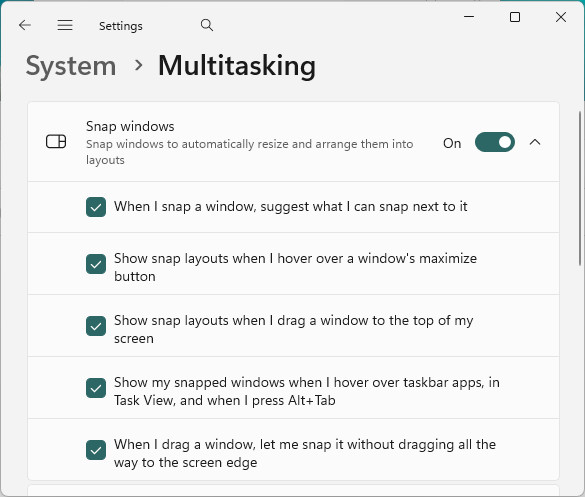Maximize the Settings window
This screenshot has width=585, height=497.
(515, 17)
